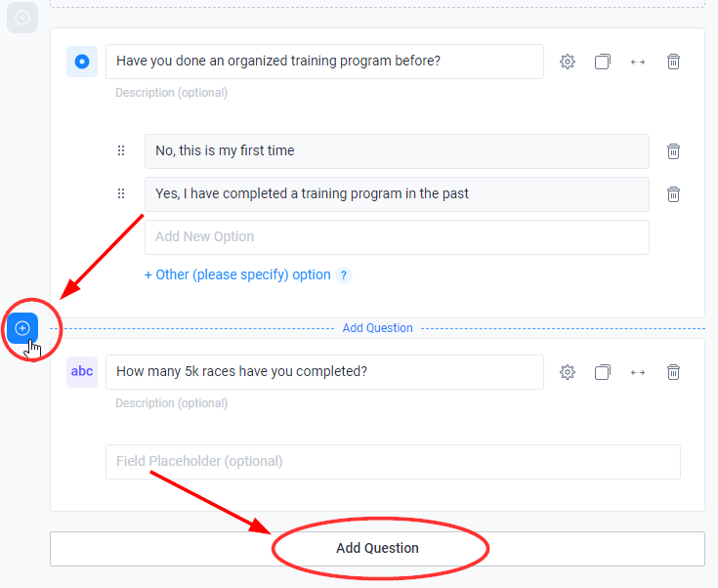Delete the organized training program question

click(x=673, y=62)
